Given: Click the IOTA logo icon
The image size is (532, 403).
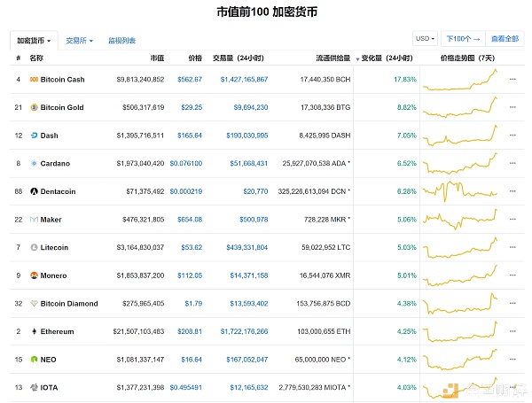Looking at the screenshot, I should (34, 387).
